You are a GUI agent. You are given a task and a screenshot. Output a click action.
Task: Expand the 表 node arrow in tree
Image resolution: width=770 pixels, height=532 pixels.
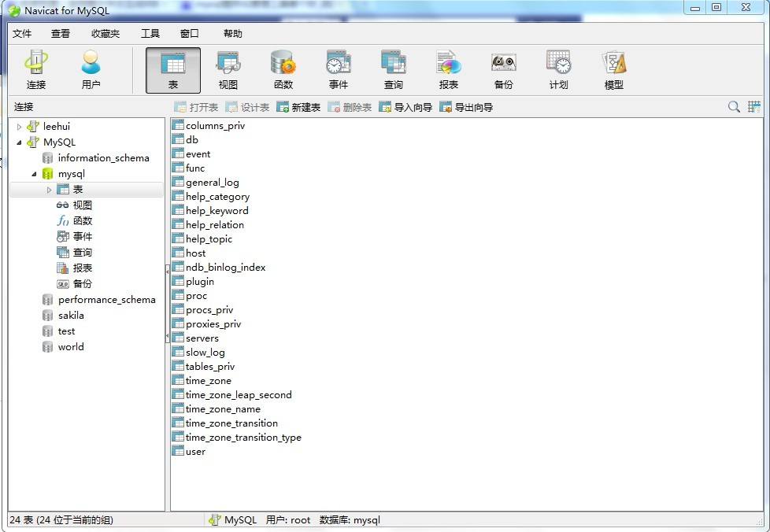[x=49, y=190]
